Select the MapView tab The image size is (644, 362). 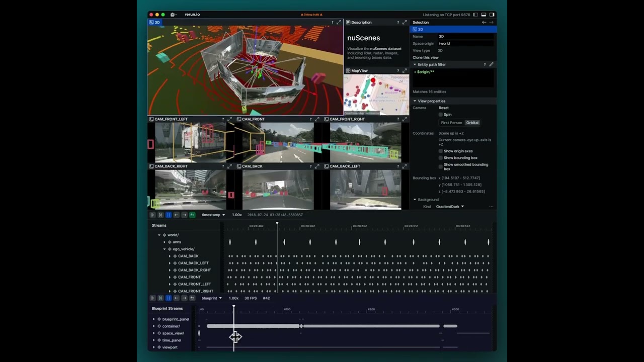click(x=357, y=71)
